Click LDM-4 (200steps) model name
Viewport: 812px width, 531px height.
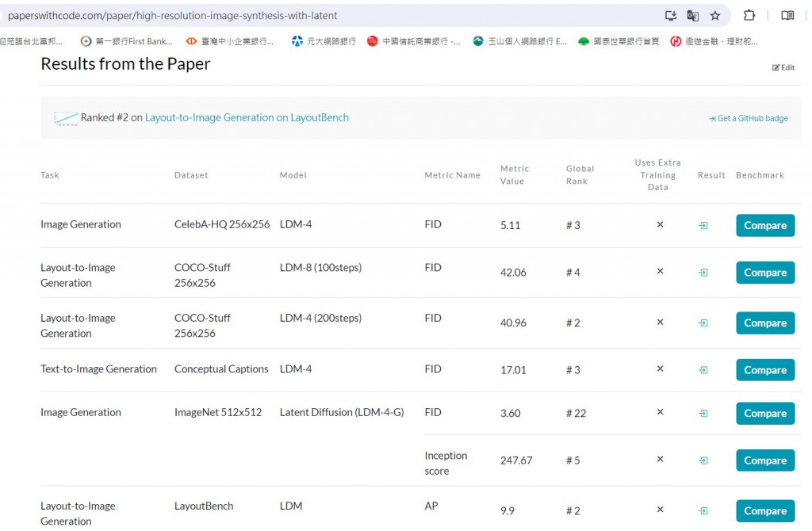(x=320, y=318)
